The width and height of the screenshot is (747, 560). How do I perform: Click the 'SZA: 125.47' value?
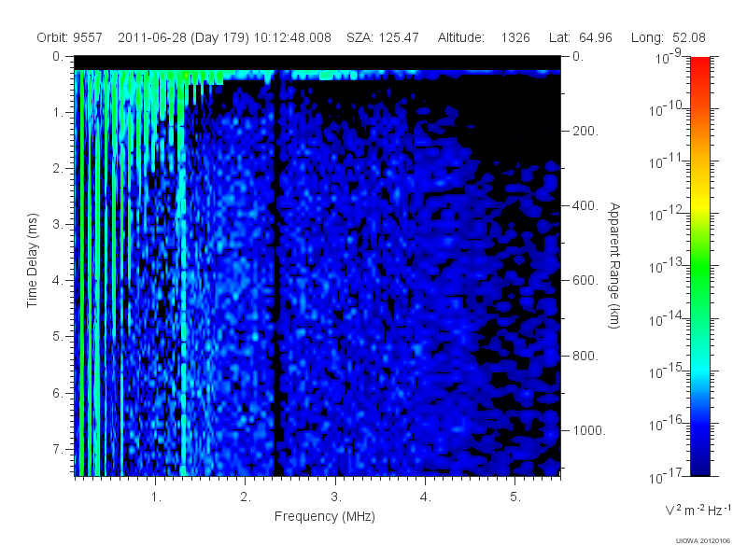coord(383,37)
